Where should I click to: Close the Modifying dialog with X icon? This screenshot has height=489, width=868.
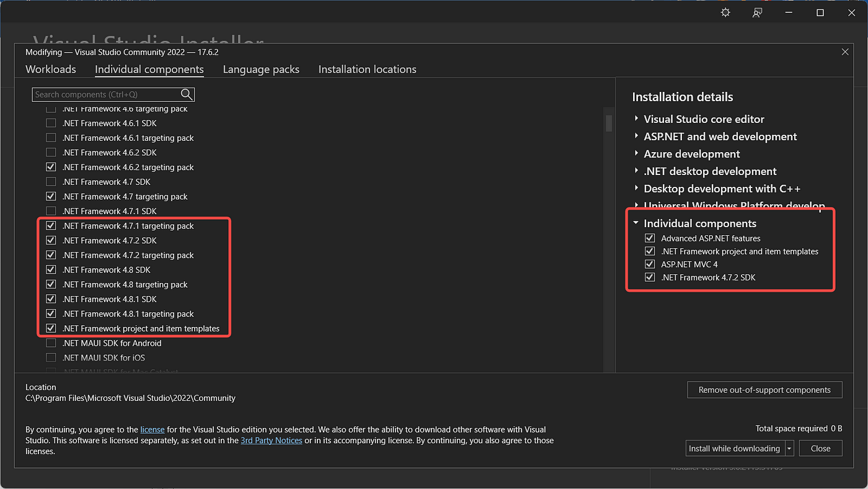pos(845,52)
